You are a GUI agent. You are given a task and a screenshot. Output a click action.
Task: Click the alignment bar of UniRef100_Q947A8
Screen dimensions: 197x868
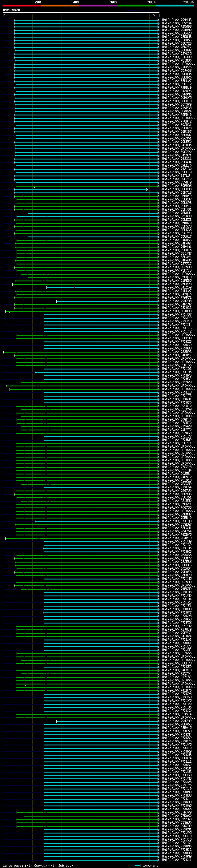point(108,301)
